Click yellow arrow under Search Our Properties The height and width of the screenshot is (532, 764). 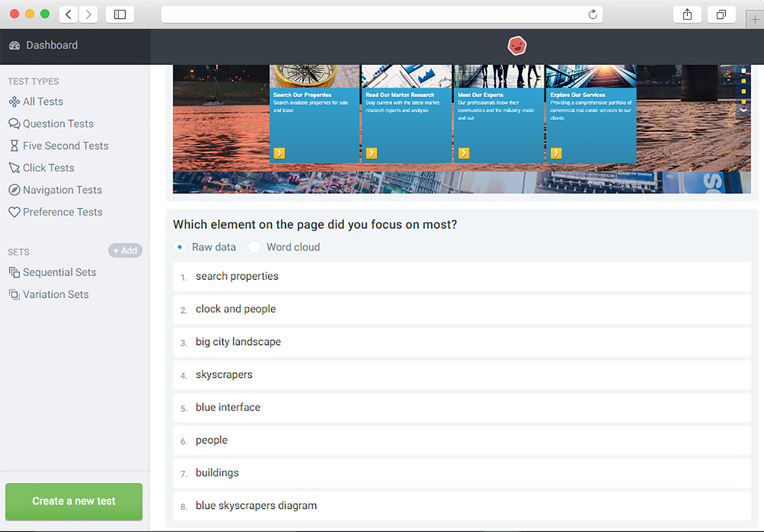tap(279, 153)
